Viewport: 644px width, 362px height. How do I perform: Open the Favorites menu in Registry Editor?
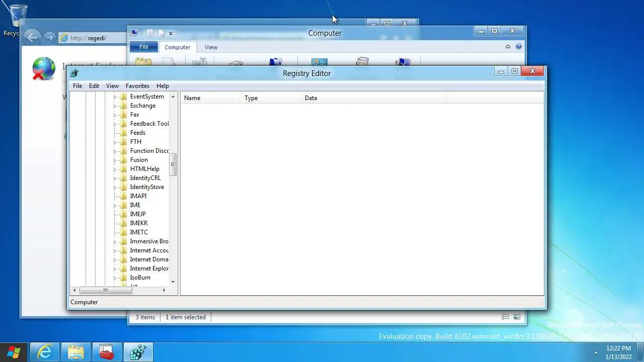tap(137, 86)
